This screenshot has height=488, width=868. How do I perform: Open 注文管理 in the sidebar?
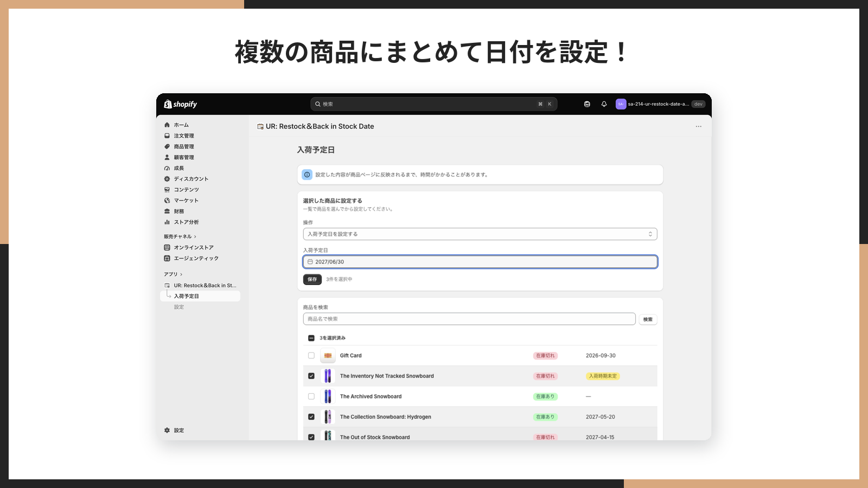coord(184,136)
